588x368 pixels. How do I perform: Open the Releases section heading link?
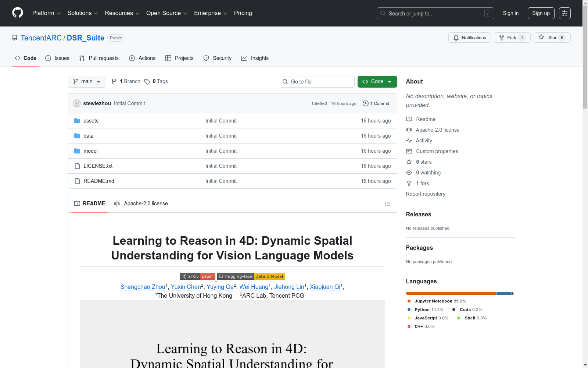pyautogui.click(x=419, y=214)
